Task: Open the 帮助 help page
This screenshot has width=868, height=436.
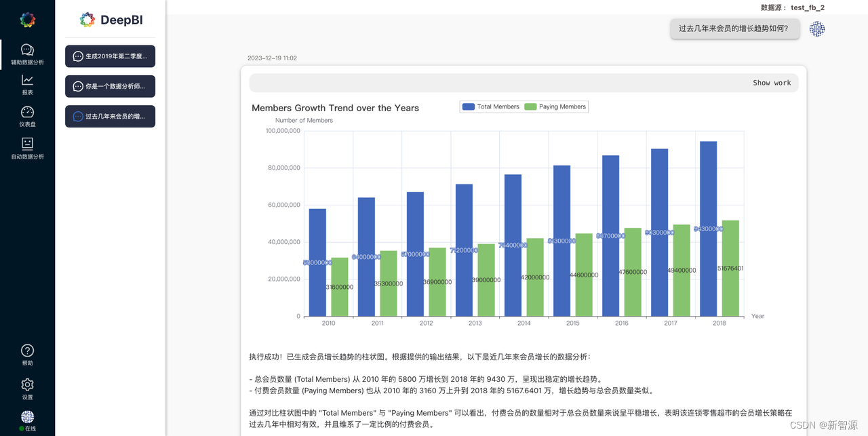Action: click(27, 355)
